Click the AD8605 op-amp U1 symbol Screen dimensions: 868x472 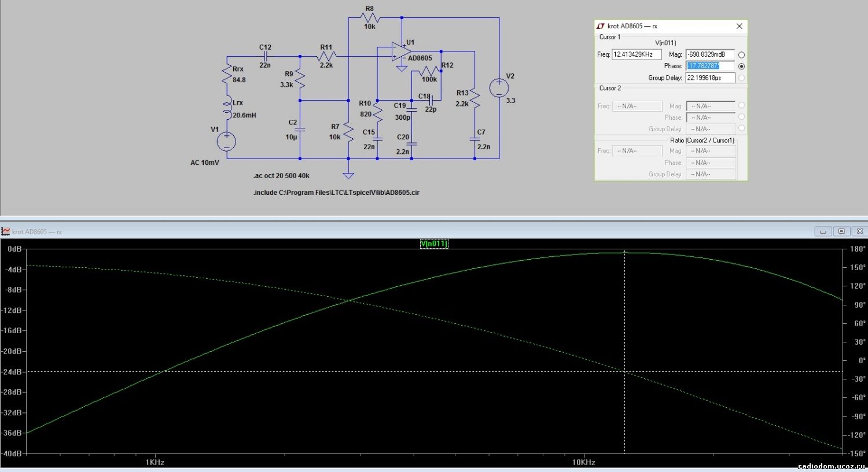[400, 51]
